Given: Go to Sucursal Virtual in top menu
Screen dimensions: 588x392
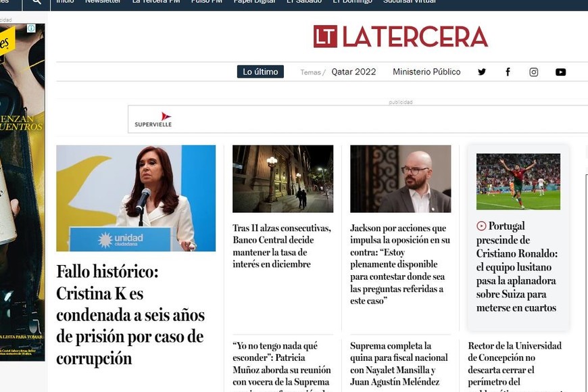Looking at the screenshot, I should pos(409,2).
